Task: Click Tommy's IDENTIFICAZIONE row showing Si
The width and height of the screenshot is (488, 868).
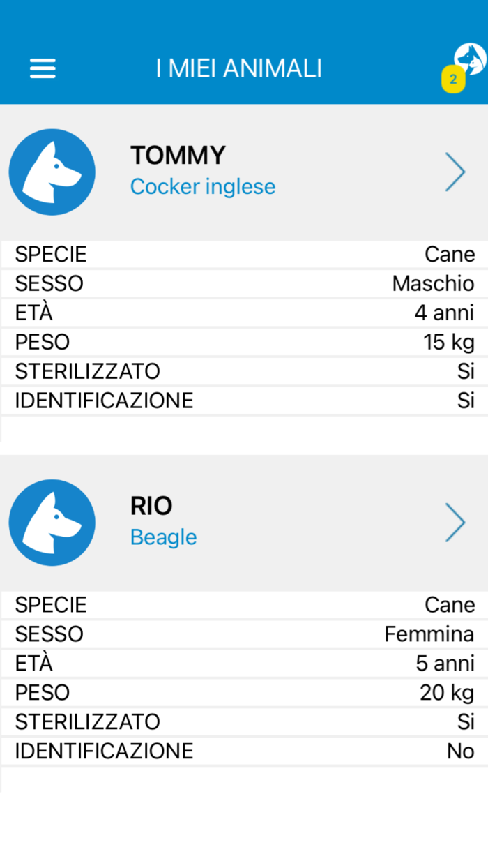Action: pos(244,401)
